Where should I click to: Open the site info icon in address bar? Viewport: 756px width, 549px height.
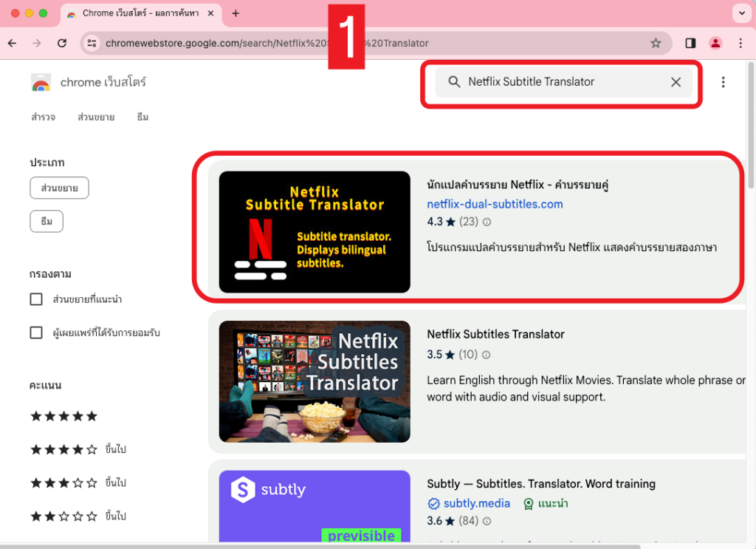(91, 43)
